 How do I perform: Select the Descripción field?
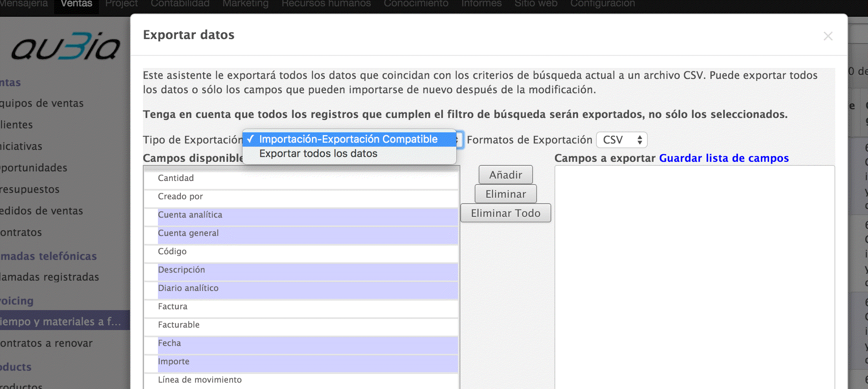pyautogui.click(x=181, y=270)
